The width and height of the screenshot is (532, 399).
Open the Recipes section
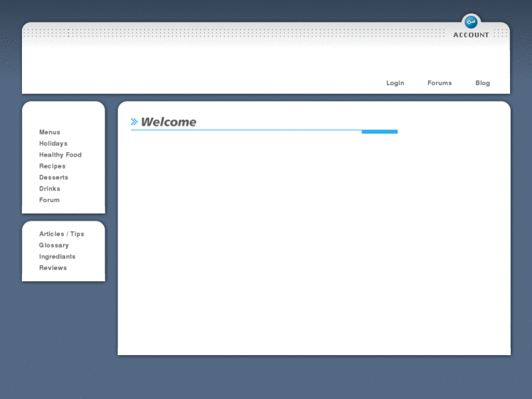click(52, 166)
